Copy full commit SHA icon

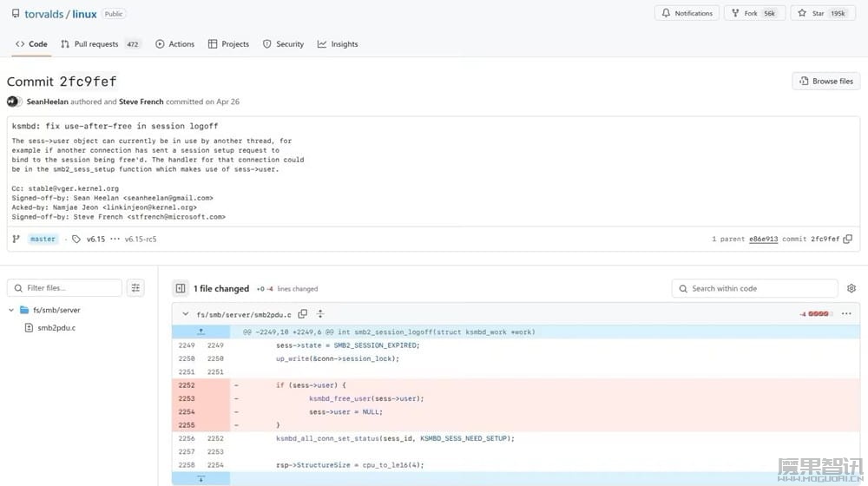pos(847,240)
